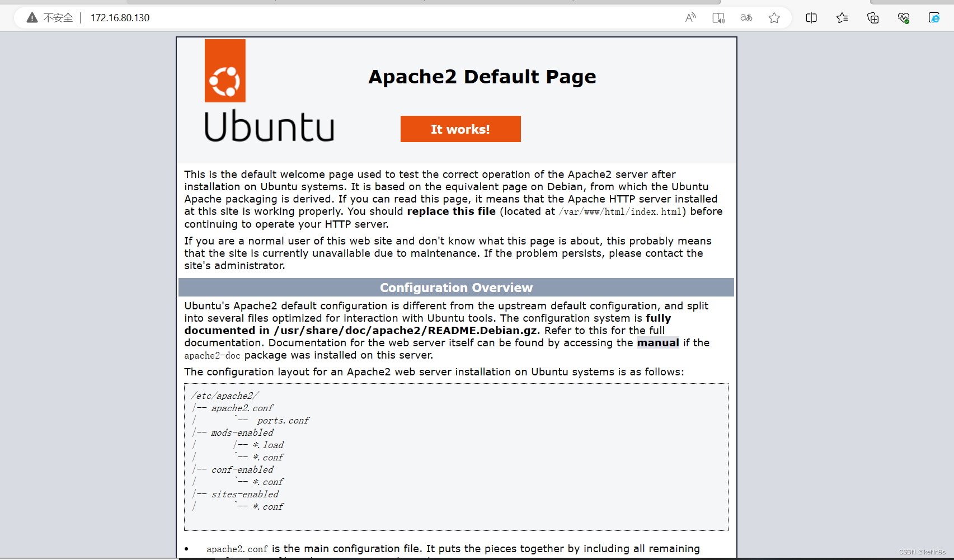Image resolution: width=954 pixels, height=560 pixels.
Task: Click the /etc/apache2/ root line
Action: click(224, 396)
